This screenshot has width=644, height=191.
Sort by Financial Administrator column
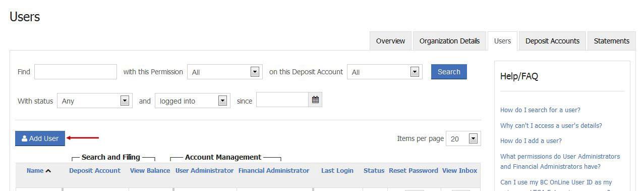point(274,171)
